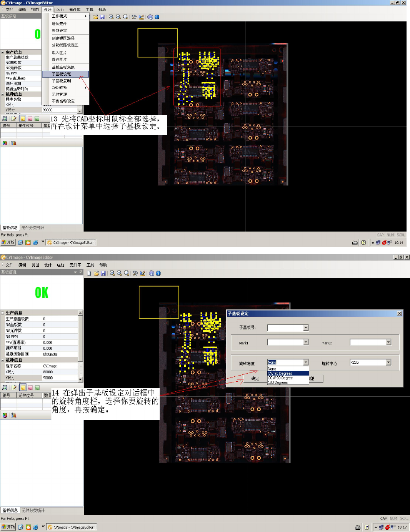Click bar chart icon in window with 设计 menu open

(14, 143)
